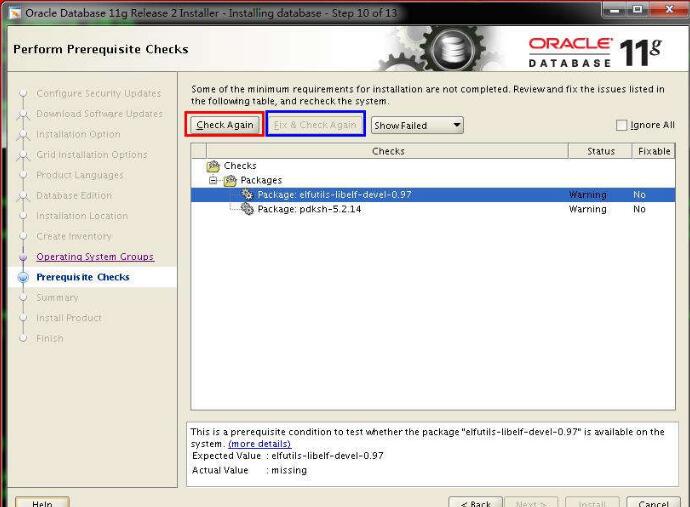The image size is (690, 507).
Task: Click Create Inventory step
Action: coord(73,236)
